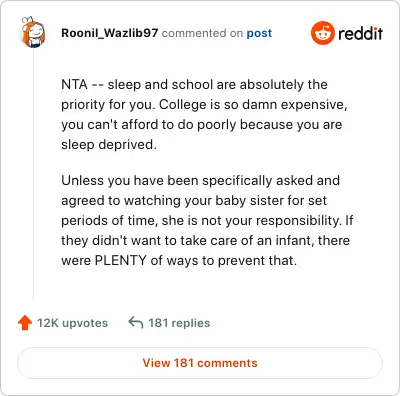Click the "commented on" text in header
Image resolution: width=400 pixels, height=396 pixels.
(x=202, y=33)
